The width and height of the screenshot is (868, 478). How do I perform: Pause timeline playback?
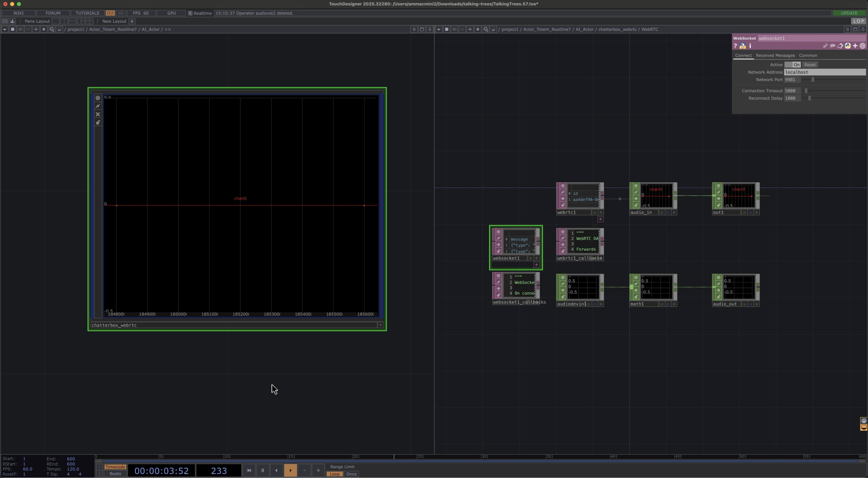pyautogui.click(x=262, y=470)
